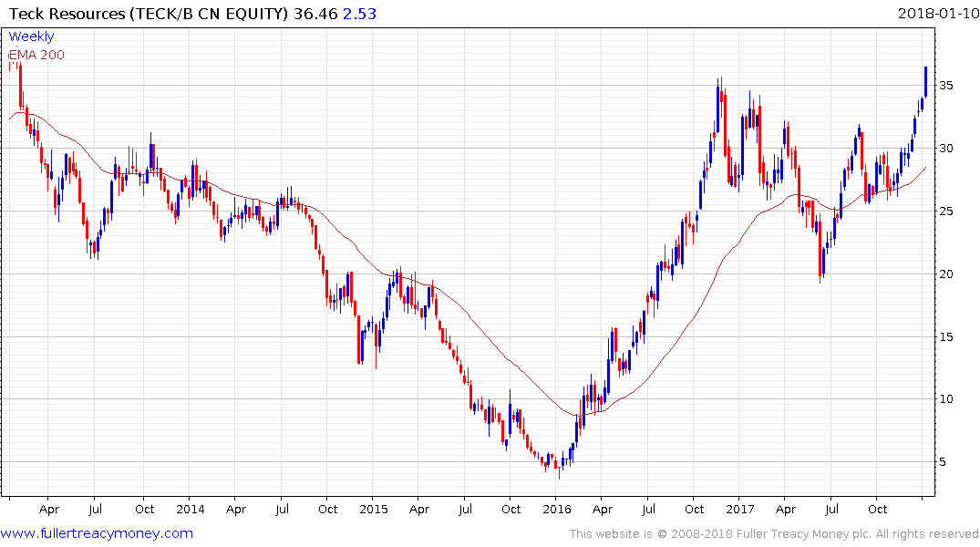The width and height of the screenshot is (980, 547).
Task: Click the 2015 year label on time axis
Action: click(x=373, y=510)
